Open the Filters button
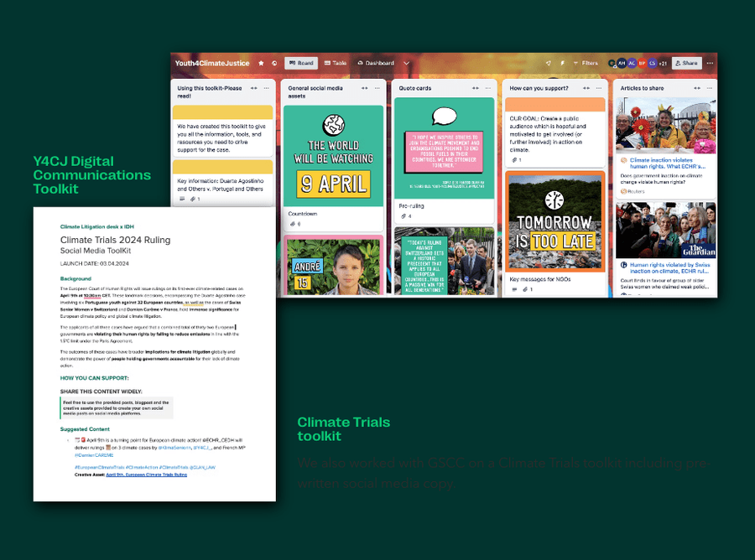The width and height of the screenshot is (755, 560). click(586, 63)
